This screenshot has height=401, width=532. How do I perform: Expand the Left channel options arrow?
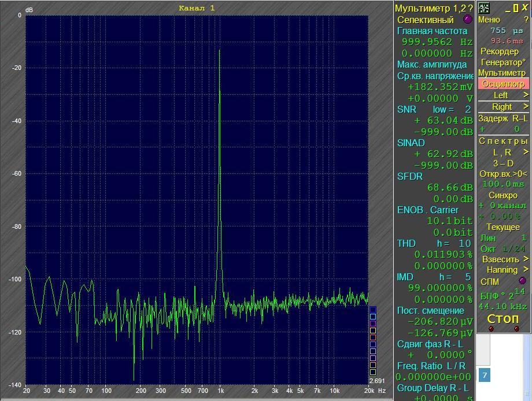click(526, 95)
